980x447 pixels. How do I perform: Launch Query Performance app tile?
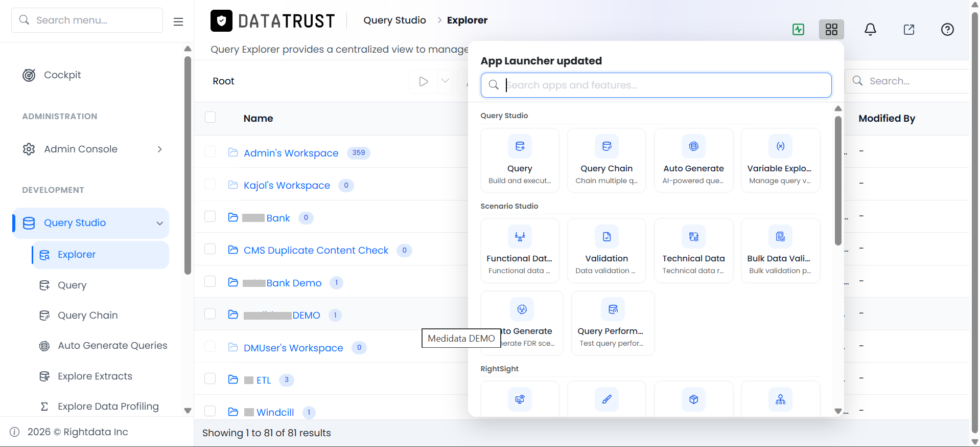(613, 323)
